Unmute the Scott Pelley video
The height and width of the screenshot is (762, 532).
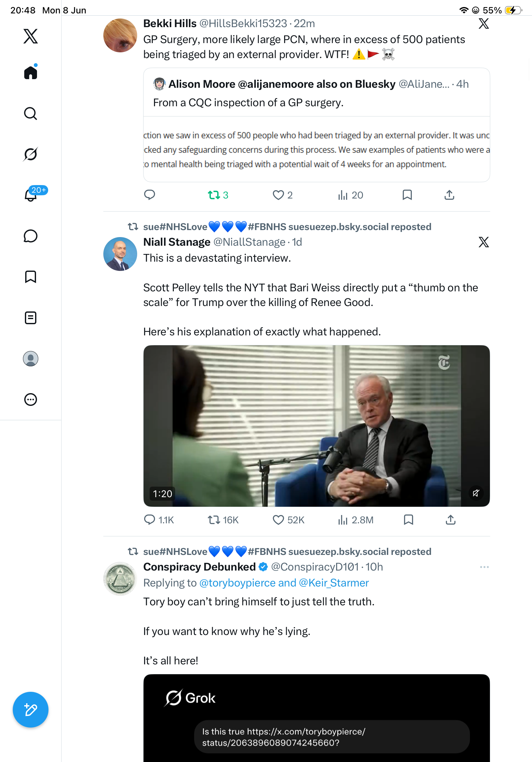[476, 493]
